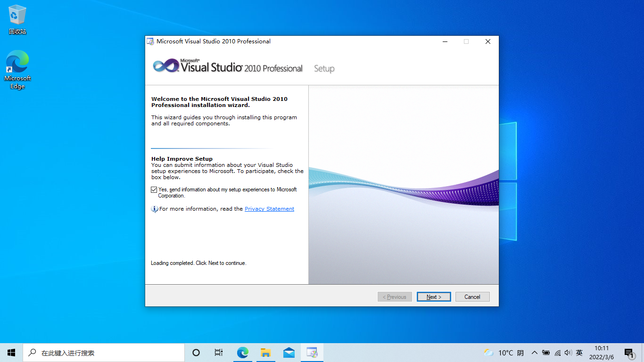Open Recycle Bin from the desktop
This screenshot has height=362, width=644.
coord(17,15)
